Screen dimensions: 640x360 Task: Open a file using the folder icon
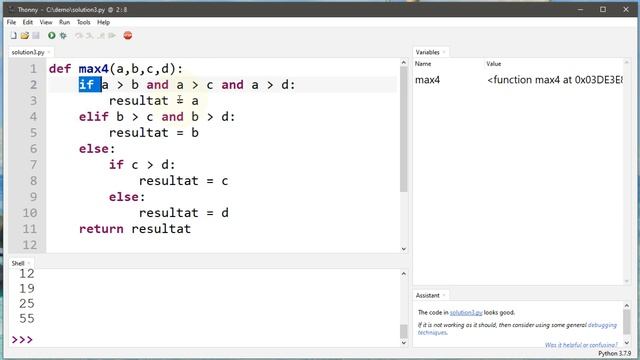24,36
